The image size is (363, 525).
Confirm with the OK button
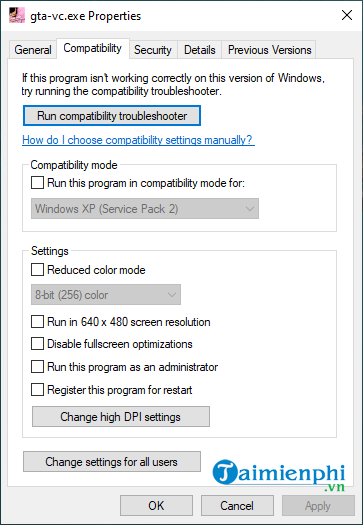pyautogui.click(x=156, y=506)
